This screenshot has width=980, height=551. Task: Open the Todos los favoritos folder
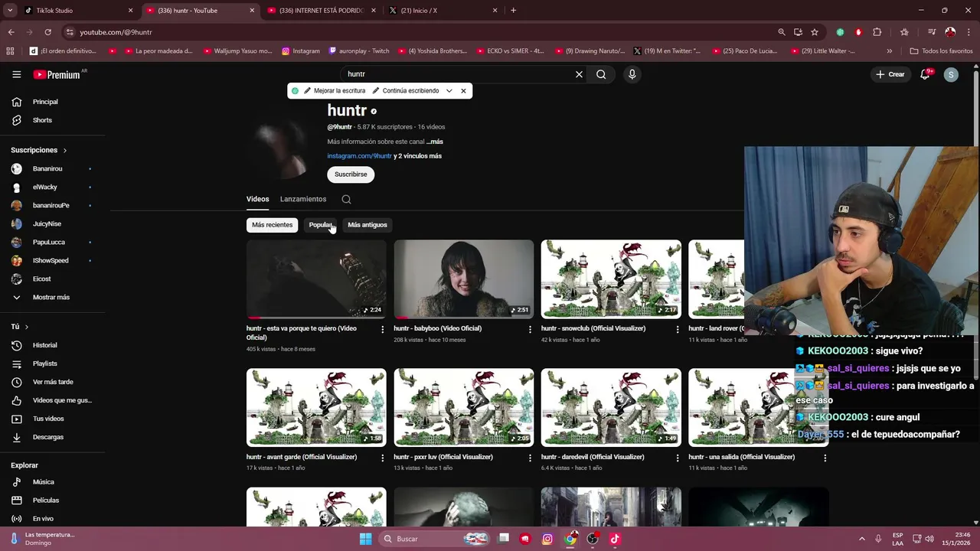(941, 51)
